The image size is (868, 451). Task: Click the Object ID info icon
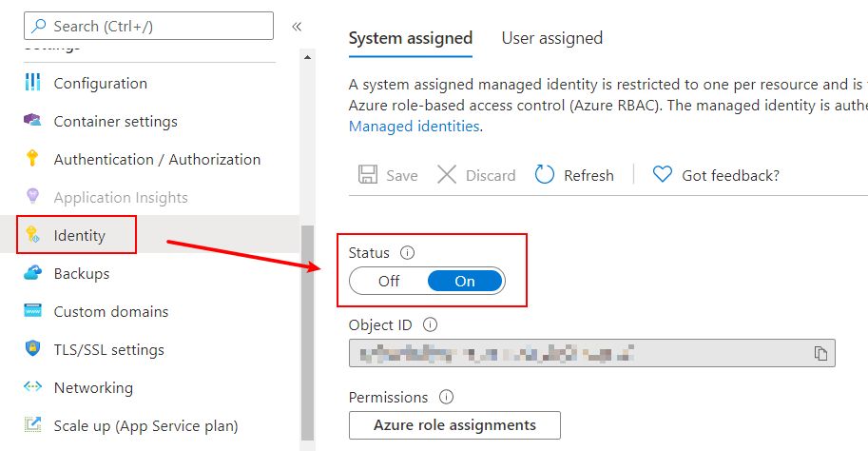pos(430,324)
